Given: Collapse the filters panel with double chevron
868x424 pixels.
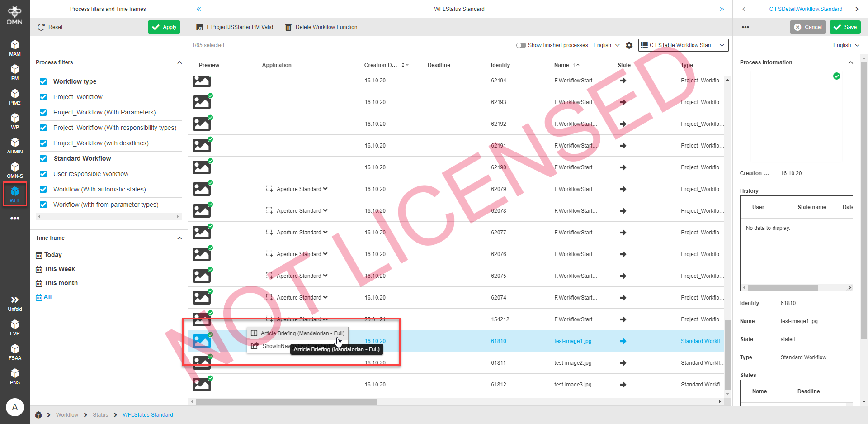Looking at the screenshot, I should pos(199,9).
